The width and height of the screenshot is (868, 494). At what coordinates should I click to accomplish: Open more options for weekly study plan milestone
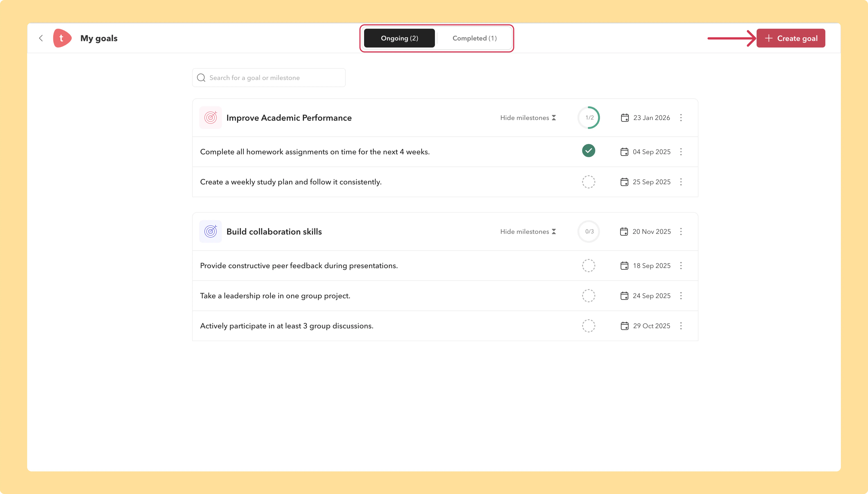click(x=681, y=182)
